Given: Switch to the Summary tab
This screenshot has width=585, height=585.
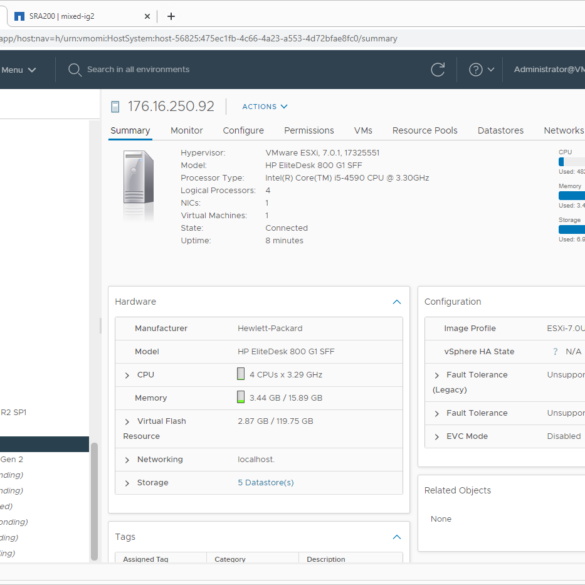Looking at the screenshot, I should [x=130, y=131].
